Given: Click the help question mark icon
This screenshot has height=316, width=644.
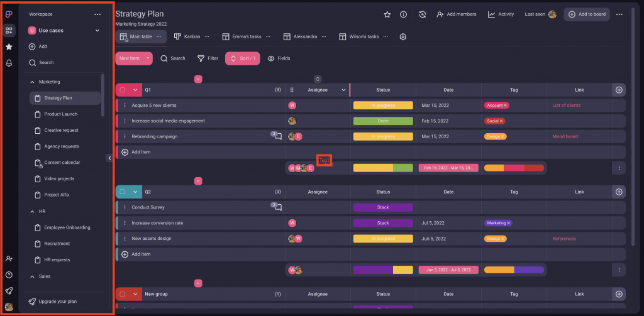Looking at the screenshot, I should (x=9, y=275).
